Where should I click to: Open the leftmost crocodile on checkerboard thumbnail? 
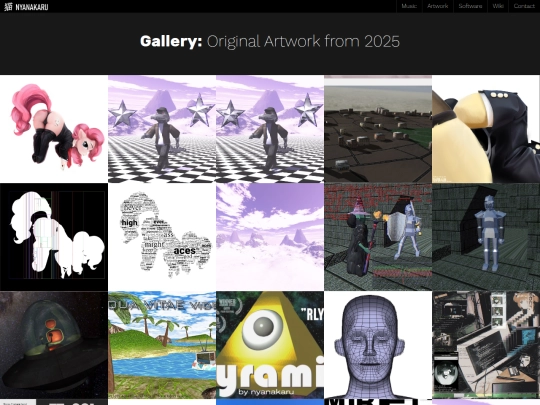click(162, 129)
